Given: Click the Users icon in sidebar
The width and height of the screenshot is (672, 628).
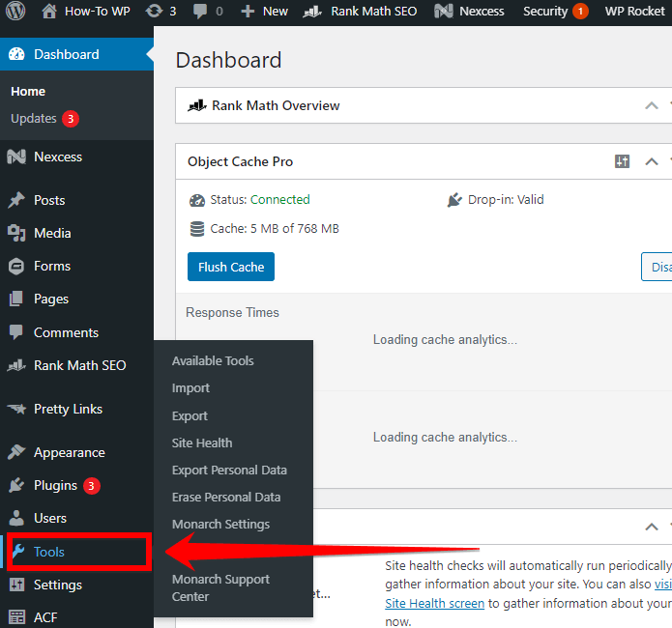Looking at the screenshot, I should (16, 518).
